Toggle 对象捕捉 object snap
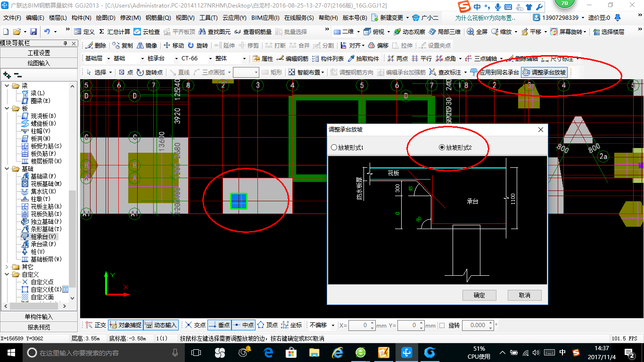 point(125,325)
